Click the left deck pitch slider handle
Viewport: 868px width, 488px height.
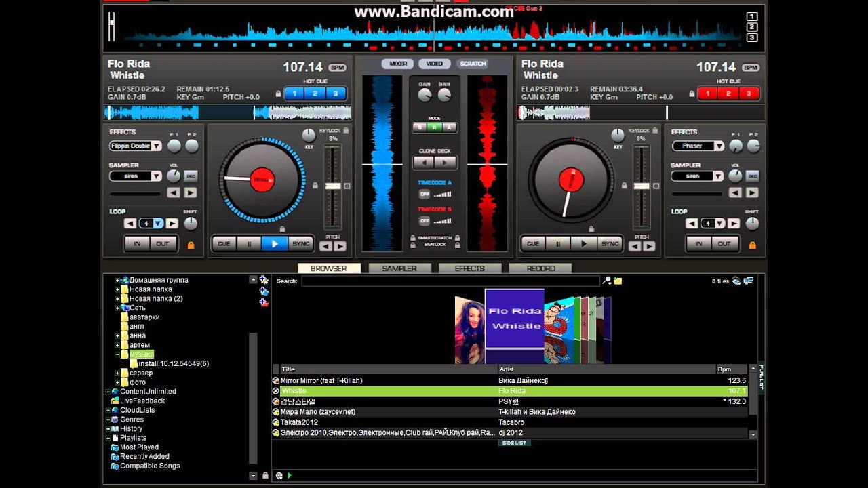point(333,186)
